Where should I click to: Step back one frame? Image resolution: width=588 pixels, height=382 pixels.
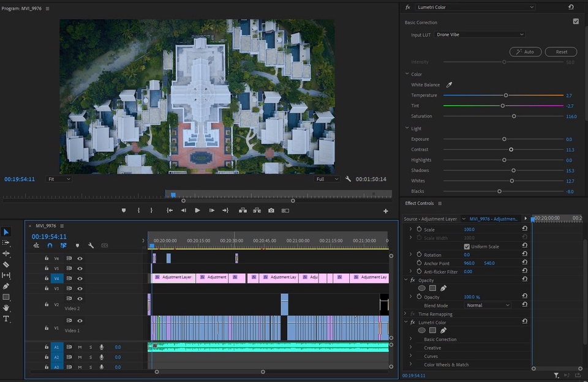point(183,211)
